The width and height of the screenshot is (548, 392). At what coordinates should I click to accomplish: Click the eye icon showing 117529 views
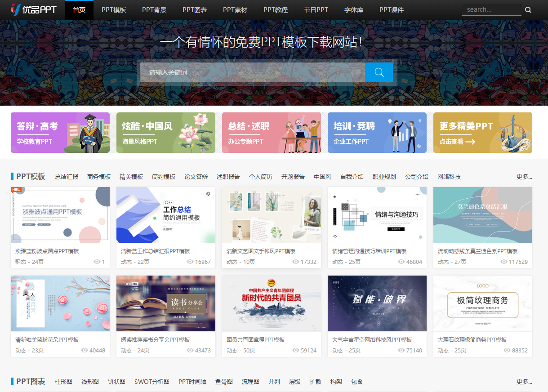tap(503, 262)
